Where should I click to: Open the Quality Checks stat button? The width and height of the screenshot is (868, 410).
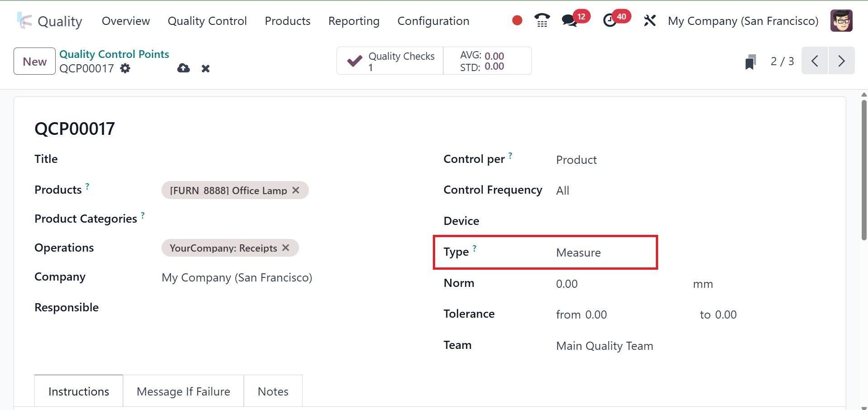tap(390, 61)
